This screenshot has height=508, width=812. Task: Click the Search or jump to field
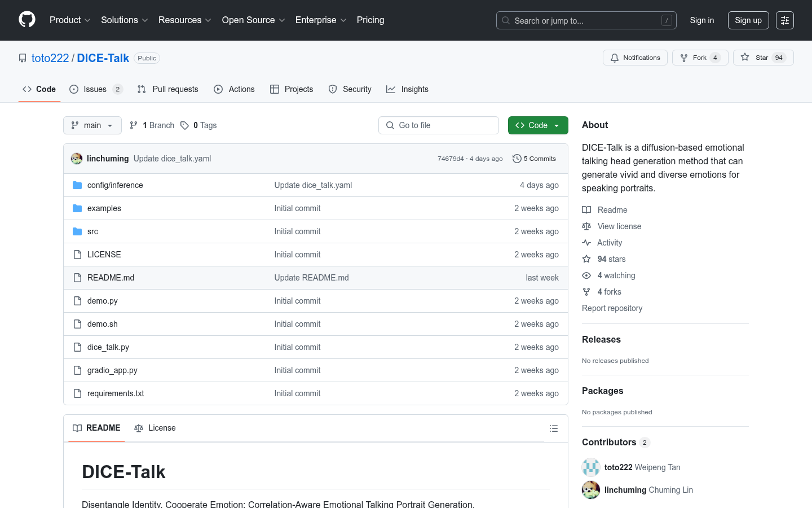586,20
